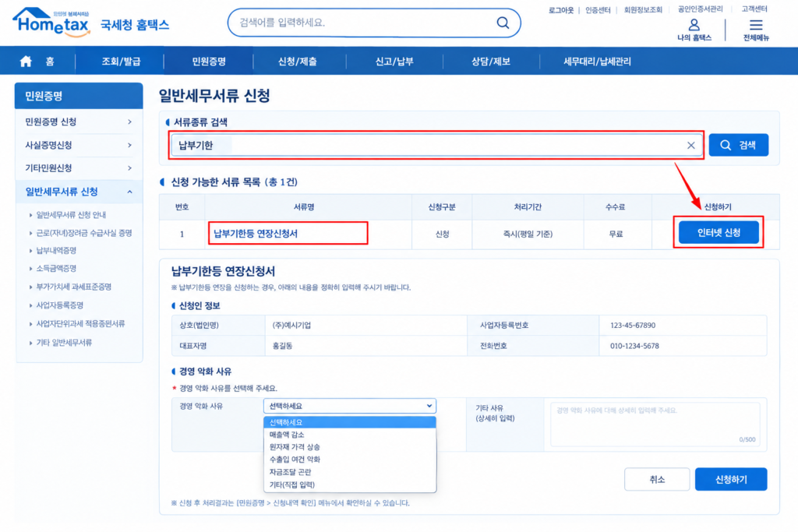Select 선택하세요 option in dropdown list
798x532 pixels.
tap(350, 422)
